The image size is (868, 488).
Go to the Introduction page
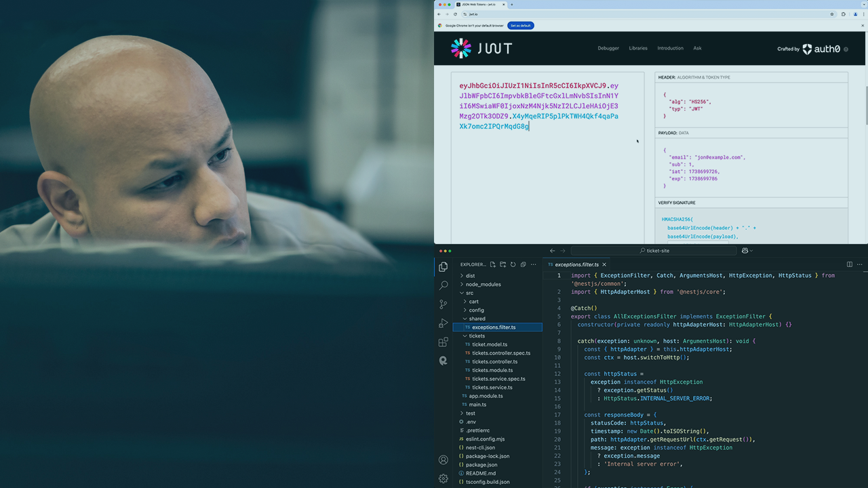tap(670, 48)
